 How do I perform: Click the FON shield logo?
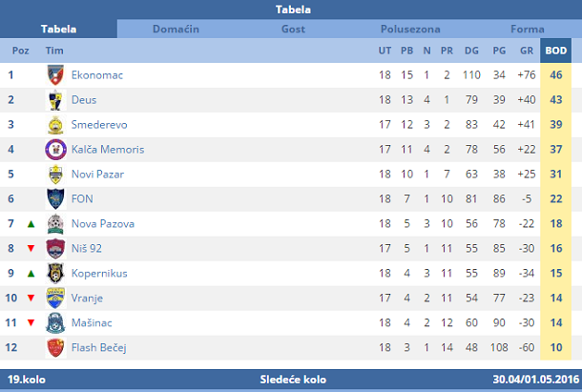point(55,199)
